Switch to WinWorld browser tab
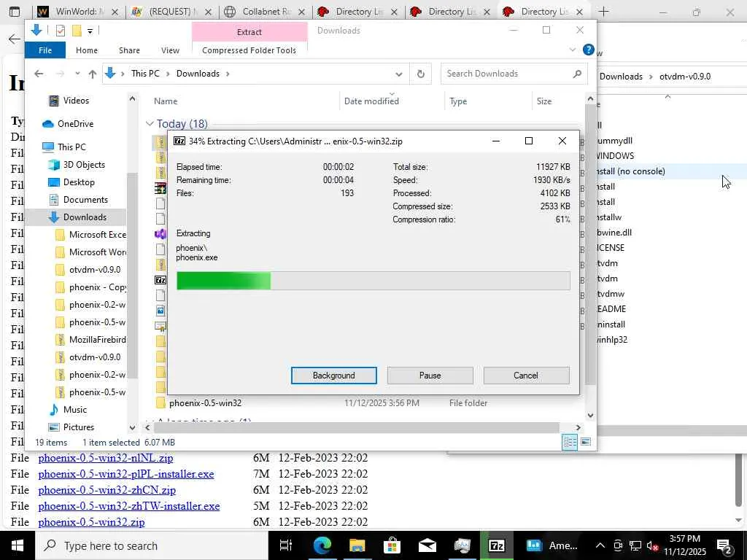 [x=76, y=12]
